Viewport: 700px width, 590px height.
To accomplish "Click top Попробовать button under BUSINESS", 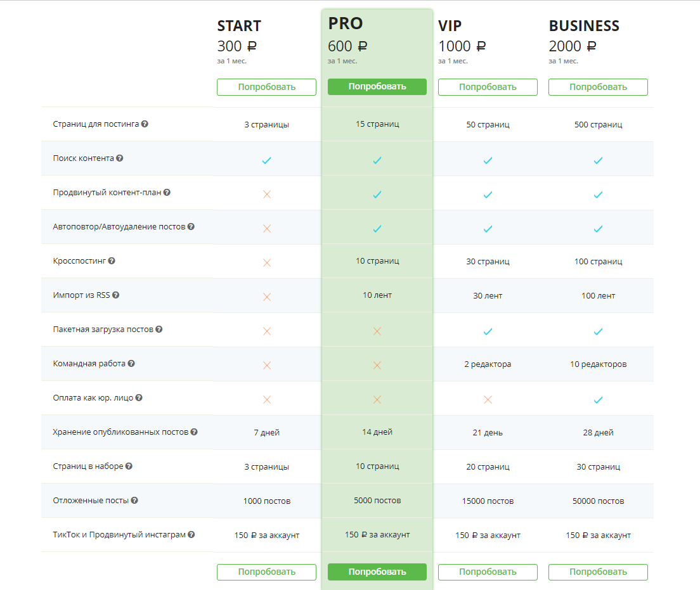I will [x=598, y=87].
